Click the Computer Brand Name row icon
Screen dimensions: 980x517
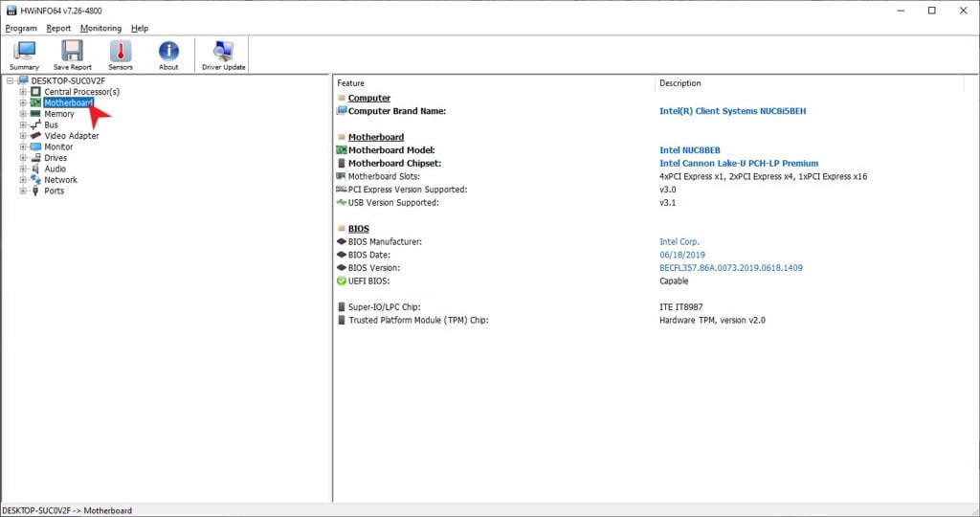pyautogui.click(x=342, y=111)
